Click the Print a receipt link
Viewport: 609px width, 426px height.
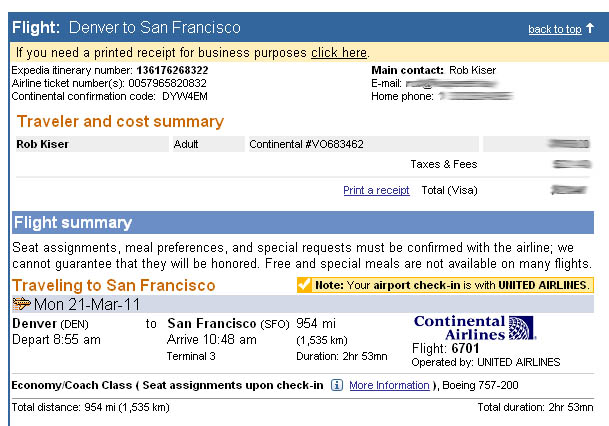tap(376, 190)
